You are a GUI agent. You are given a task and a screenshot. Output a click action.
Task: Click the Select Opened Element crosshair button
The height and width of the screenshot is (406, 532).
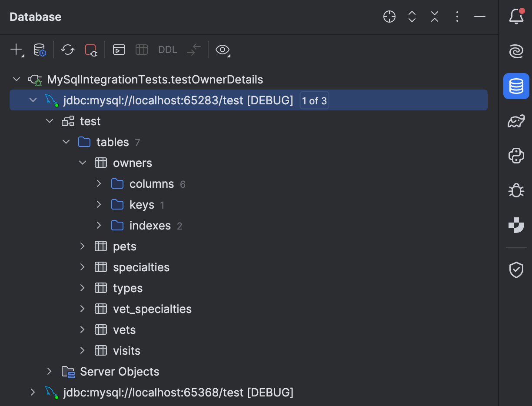(389, 17)
